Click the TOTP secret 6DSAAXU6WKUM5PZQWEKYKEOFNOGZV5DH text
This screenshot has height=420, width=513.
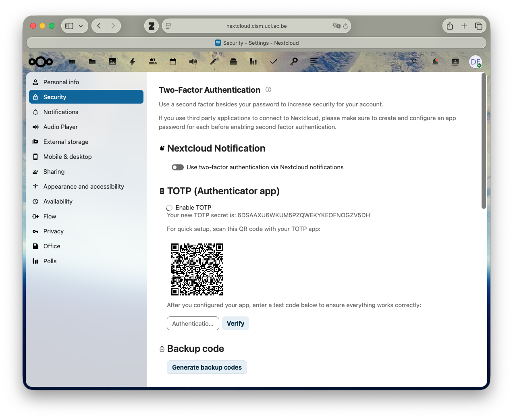click(303, 215)
